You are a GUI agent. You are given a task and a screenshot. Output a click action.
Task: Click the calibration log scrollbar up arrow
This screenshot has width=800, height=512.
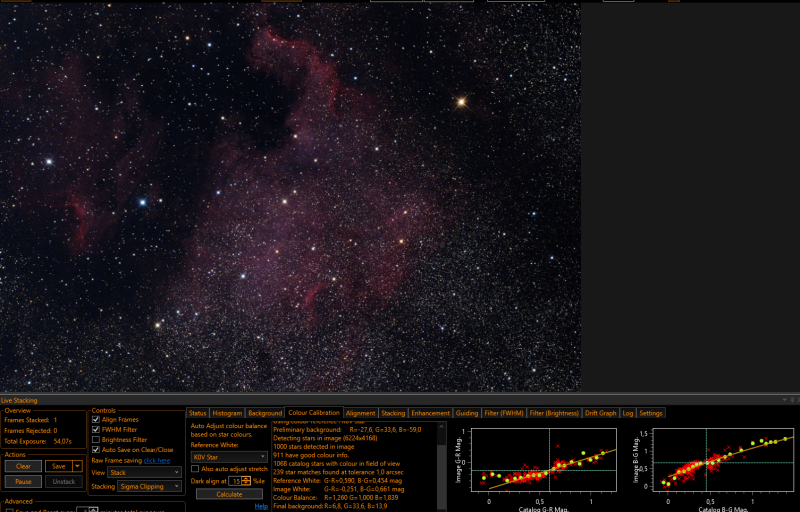tap(442, 427)
